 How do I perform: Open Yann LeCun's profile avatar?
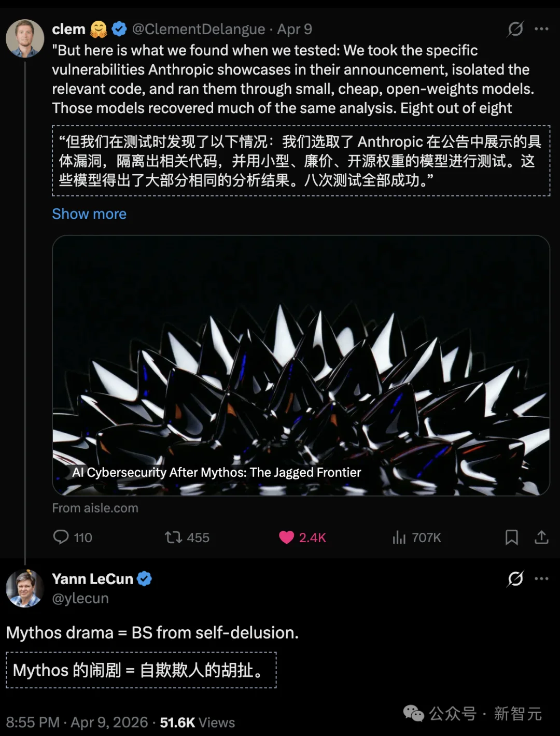pos(25,588)
